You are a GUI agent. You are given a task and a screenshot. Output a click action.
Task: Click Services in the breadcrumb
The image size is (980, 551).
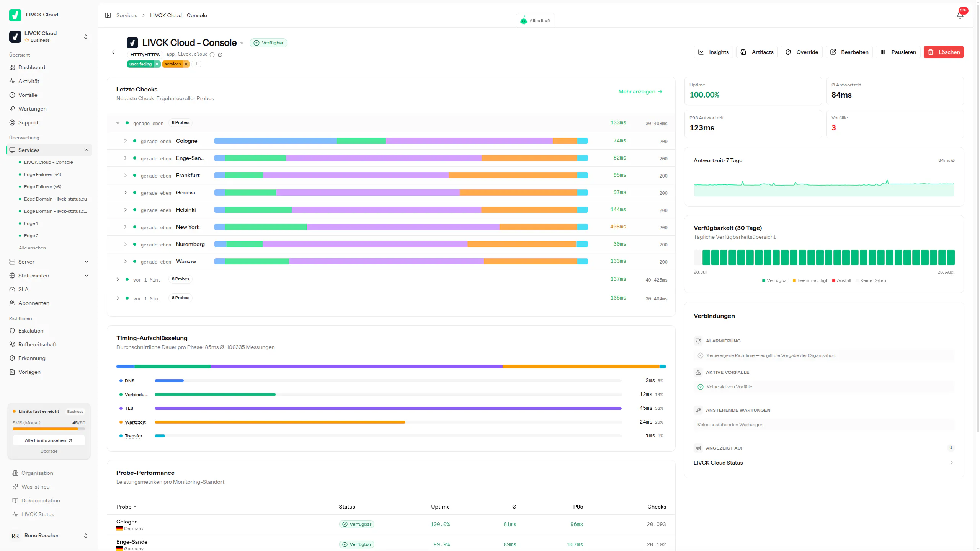[x=127, y=15]
